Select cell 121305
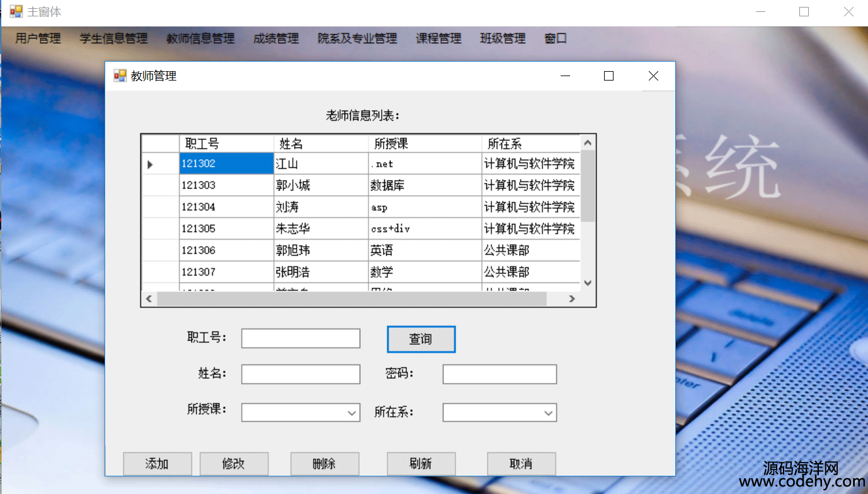 coord(227,228)
